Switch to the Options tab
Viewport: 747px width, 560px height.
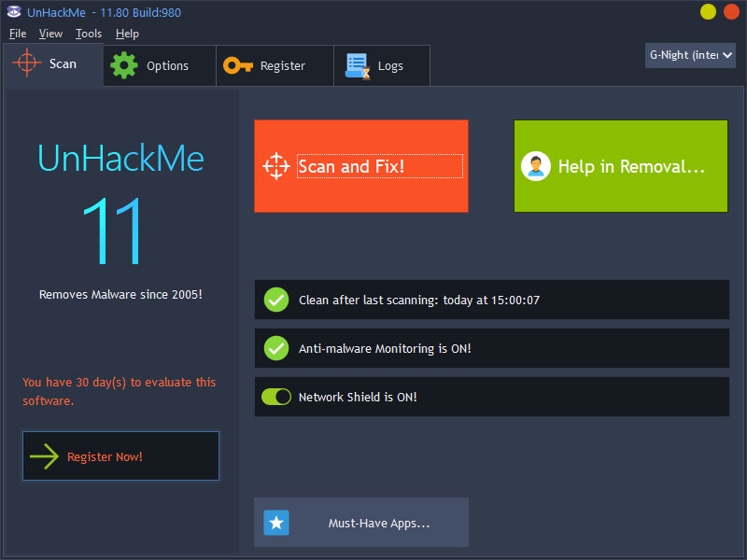[160, 65]
